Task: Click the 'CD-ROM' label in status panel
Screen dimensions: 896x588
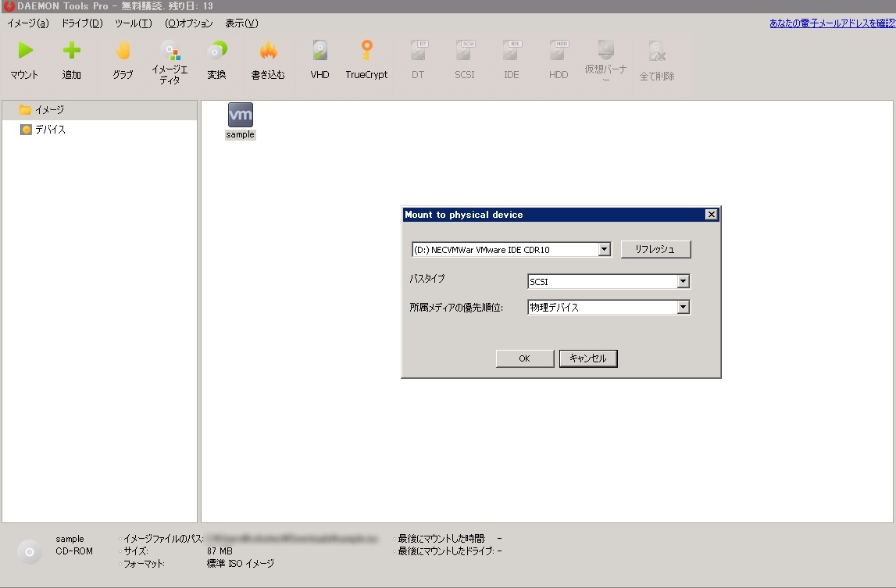Action: coord(74,551)
